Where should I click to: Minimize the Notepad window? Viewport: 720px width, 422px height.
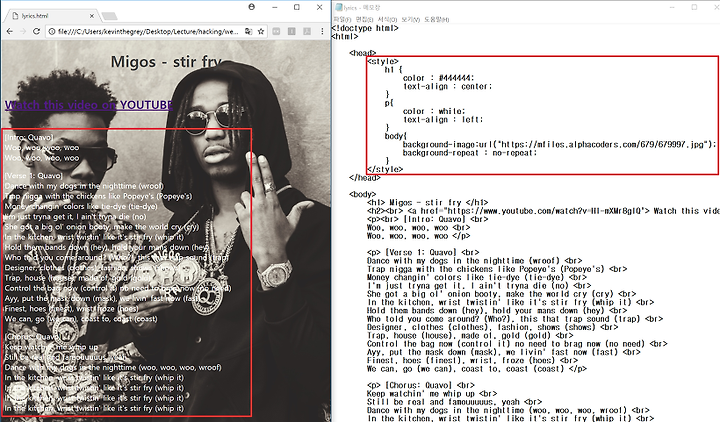(672, 7)
